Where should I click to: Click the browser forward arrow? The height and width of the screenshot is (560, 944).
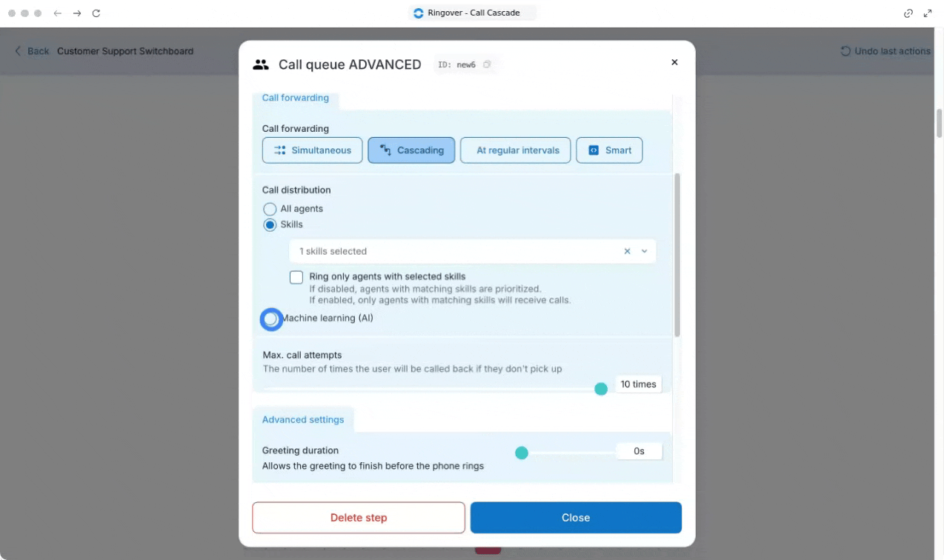(x=77, y=13)
